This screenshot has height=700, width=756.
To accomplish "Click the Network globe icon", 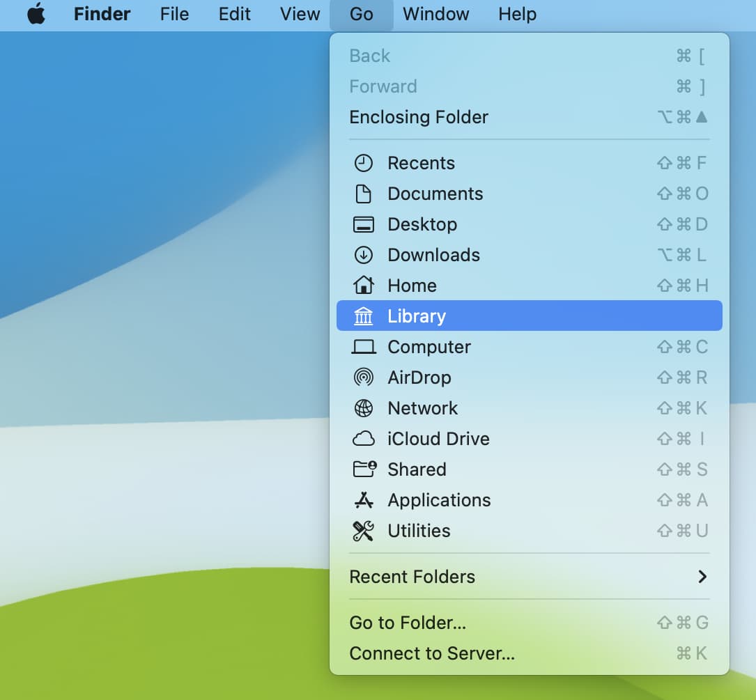I will point(363,408).
